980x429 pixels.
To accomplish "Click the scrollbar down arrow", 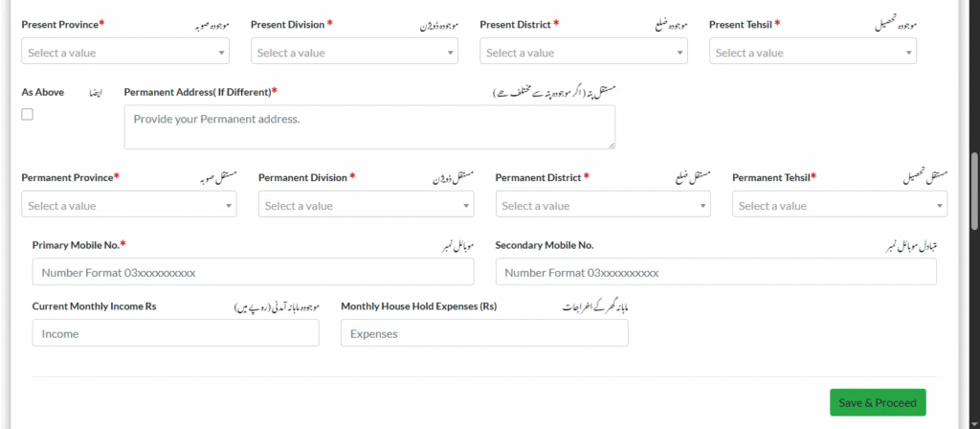I will [x=974, y=422].
